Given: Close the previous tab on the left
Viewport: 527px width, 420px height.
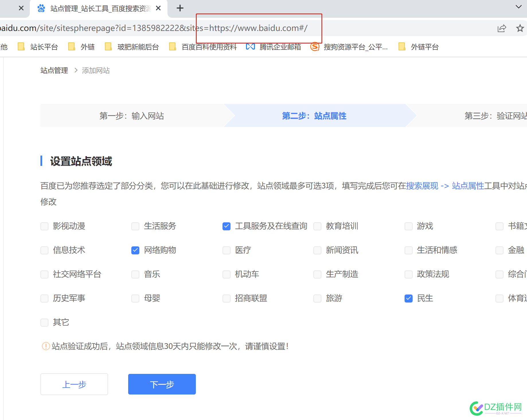Looking at the screenshot, I should 21,8.
